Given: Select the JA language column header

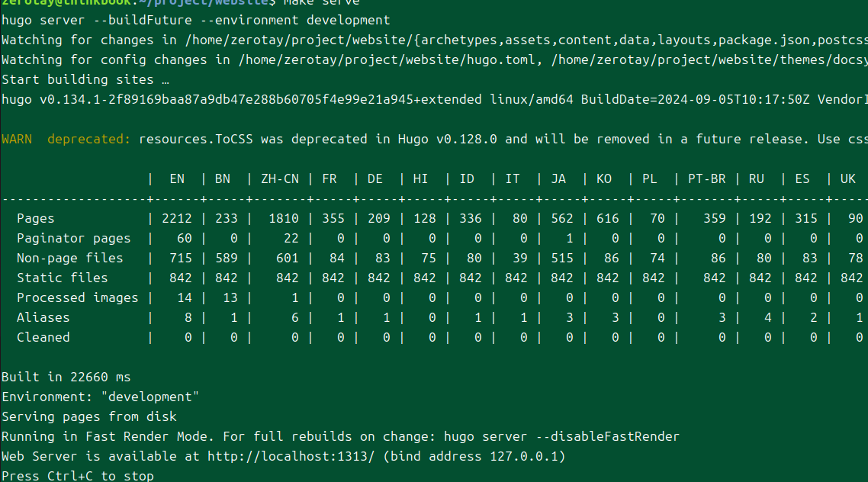Looking at the screenshot, I should (558, 178).
